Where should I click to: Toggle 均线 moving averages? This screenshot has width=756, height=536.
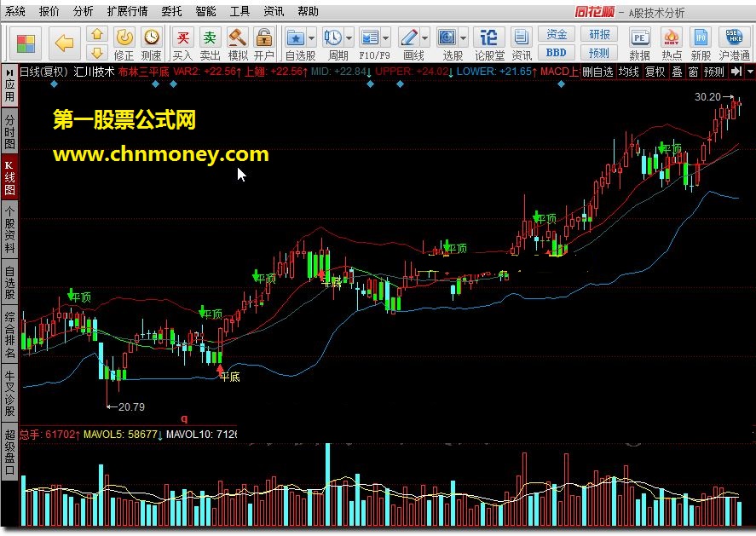pos(629,72)
